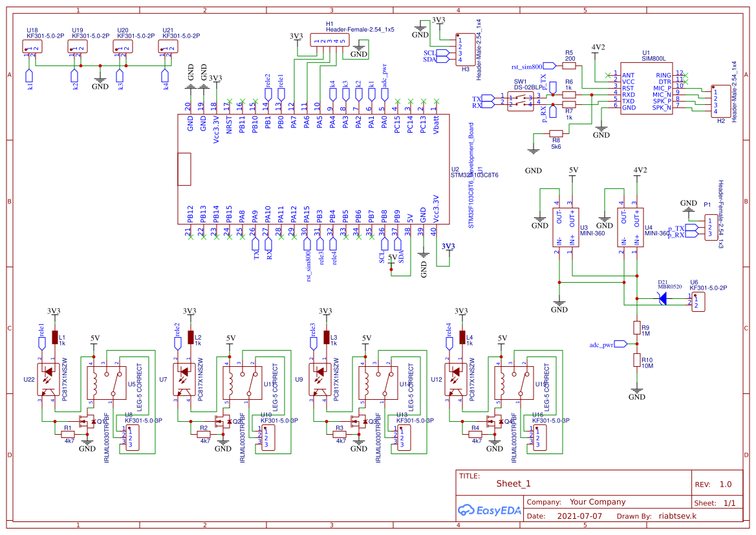Select the SIM800L module symbol U1
756x535 pixels.
pos(647,87)
